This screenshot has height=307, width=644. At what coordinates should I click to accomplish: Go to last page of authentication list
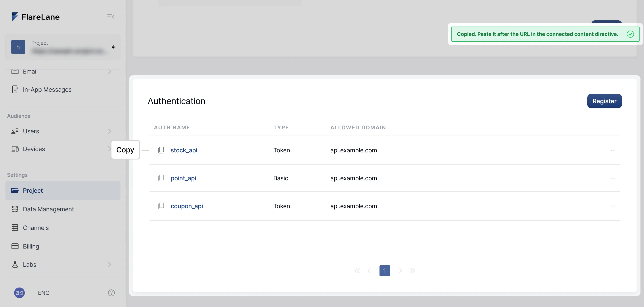[412, 270]
